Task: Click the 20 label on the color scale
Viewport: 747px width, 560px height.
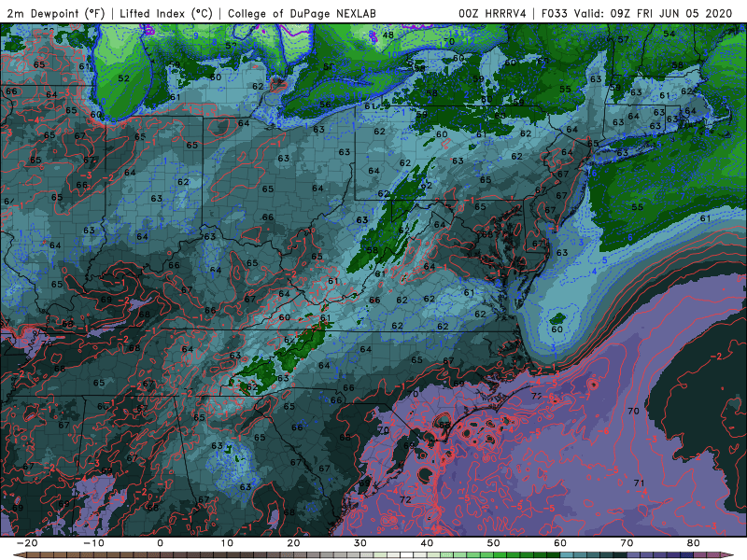Action: [293, 543]
